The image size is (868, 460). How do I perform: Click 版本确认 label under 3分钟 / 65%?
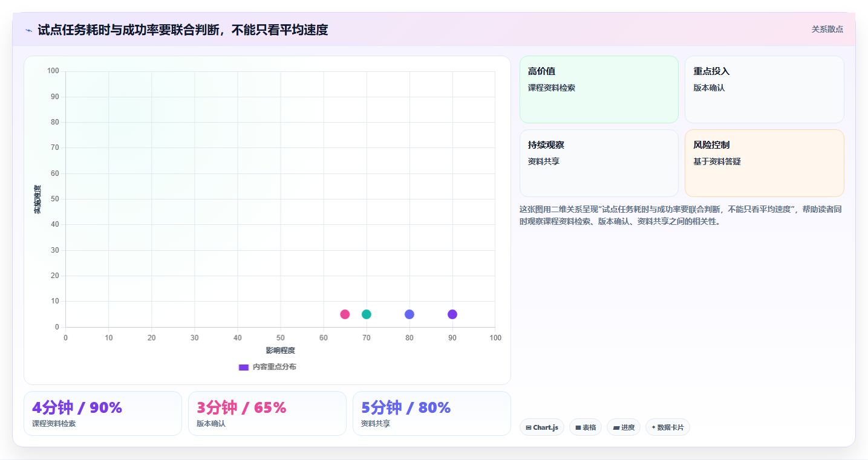(x=211, y=424)
